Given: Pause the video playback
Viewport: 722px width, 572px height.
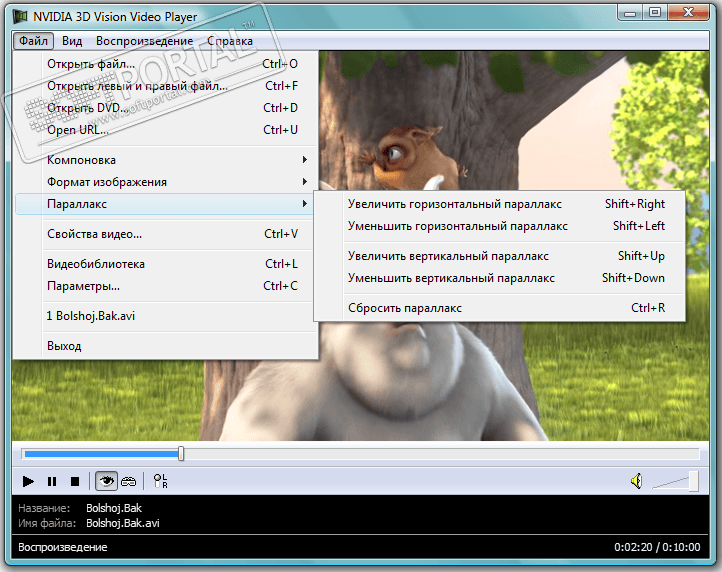Looking at the screenshot, I should point(52,481).
